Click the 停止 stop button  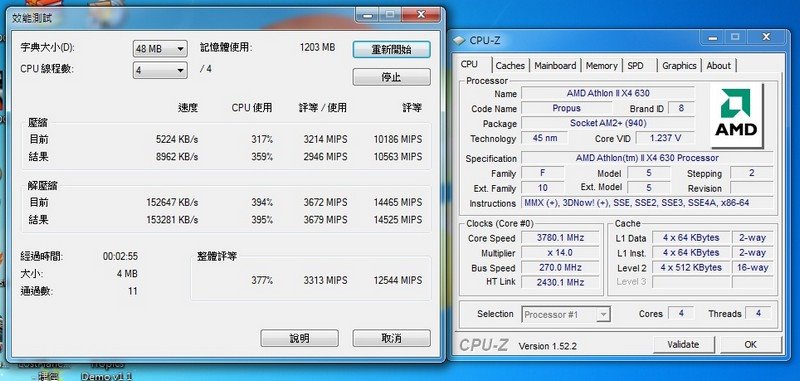point(391,77)
